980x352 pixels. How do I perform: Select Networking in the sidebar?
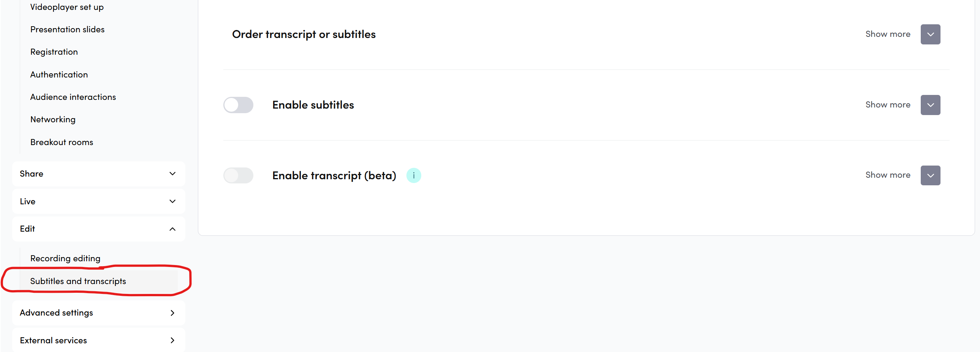(53, 119)
